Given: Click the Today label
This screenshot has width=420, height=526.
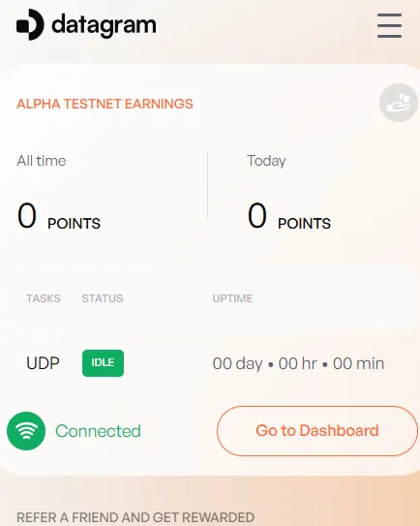Looking at the screenshot, I should point(266,161).
